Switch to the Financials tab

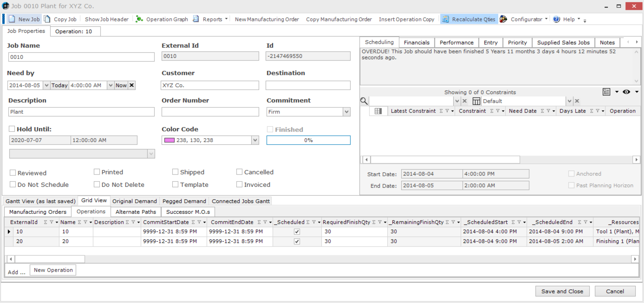[x=416, y=42]
